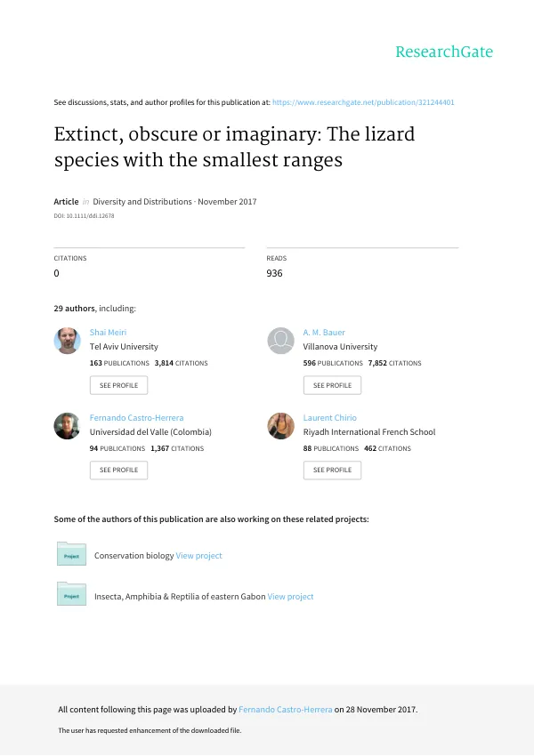Click See Profile under Riyadh International French School
This screenshot has width=534, height=756.
tap(332, 470)
